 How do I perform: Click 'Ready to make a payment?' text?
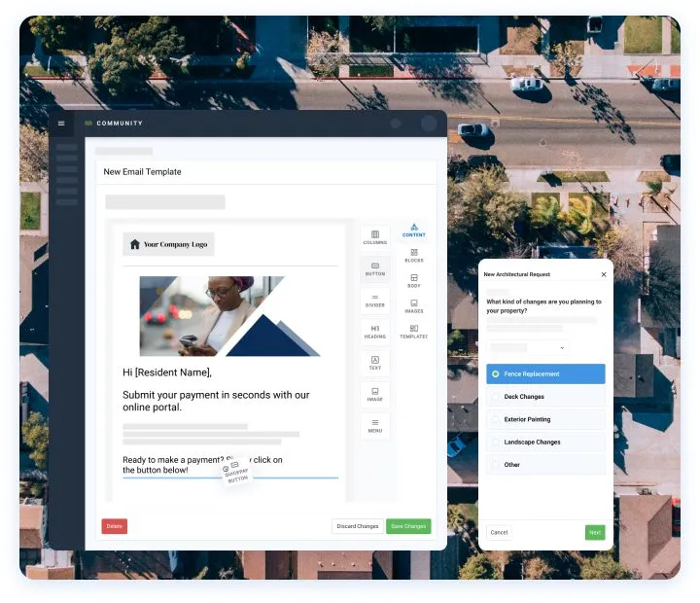202,465
